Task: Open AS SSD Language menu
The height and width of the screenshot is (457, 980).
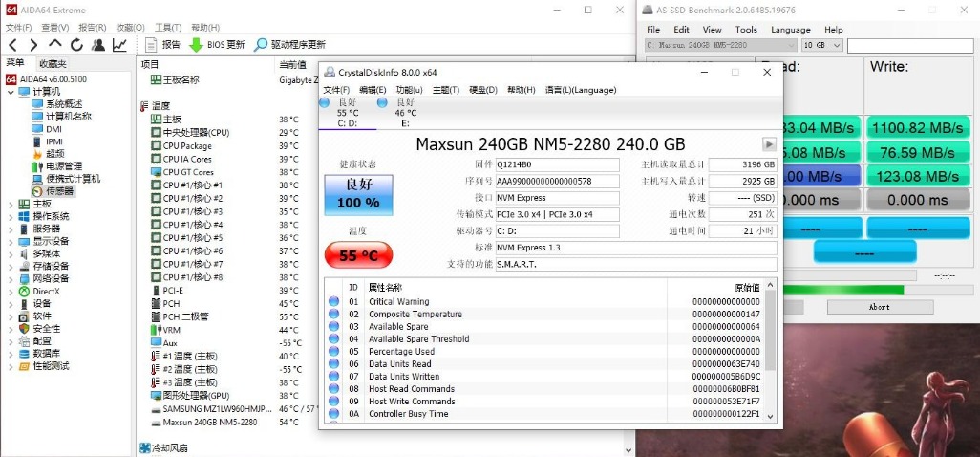Action: [791, 30]
